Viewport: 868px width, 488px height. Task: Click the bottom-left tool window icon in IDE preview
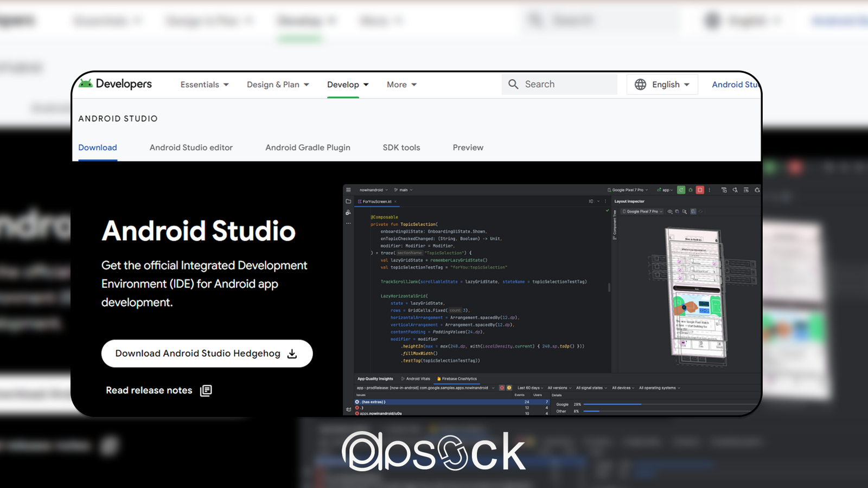coord(348,409)
